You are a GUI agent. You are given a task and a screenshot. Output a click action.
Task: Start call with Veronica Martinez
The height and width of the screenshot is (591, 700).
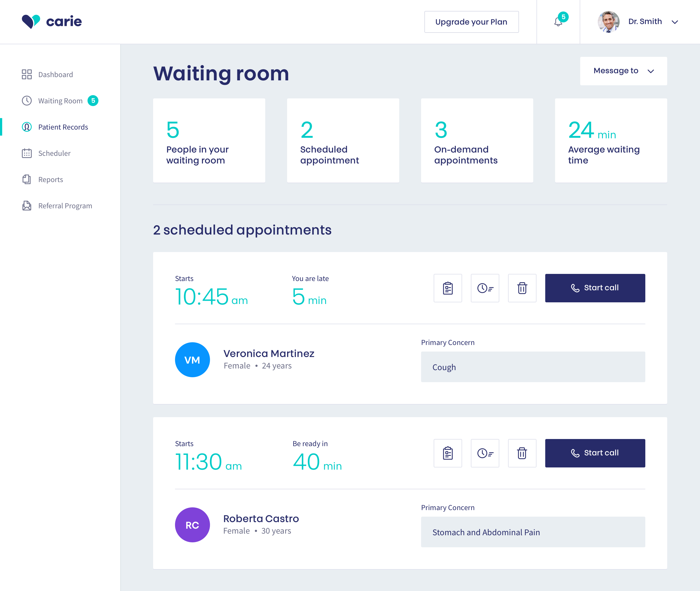(595, 288)
